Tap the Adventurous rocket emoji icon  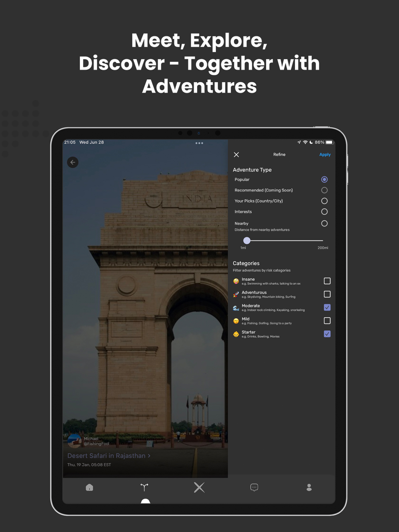[x=236, y=294]
